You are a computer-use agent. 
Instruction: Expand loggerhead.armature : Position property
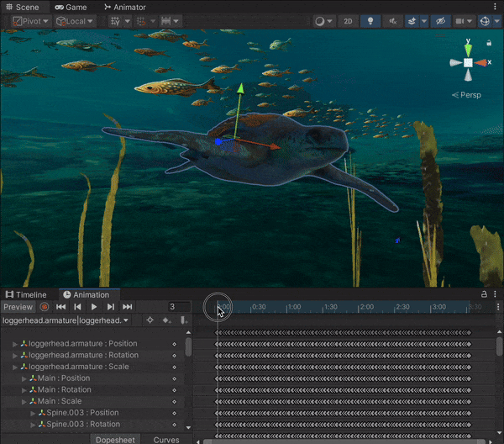(x=14, y=344)
